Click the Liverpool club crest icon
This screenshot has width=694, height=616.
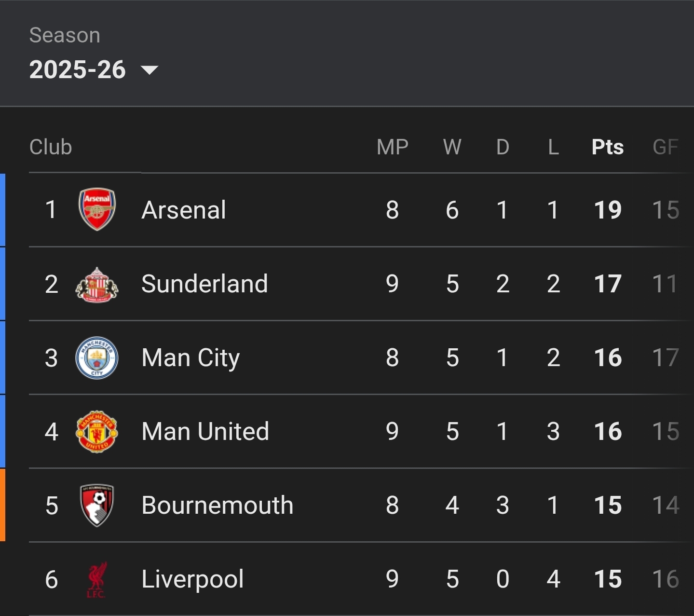click(x=97, y=579)
